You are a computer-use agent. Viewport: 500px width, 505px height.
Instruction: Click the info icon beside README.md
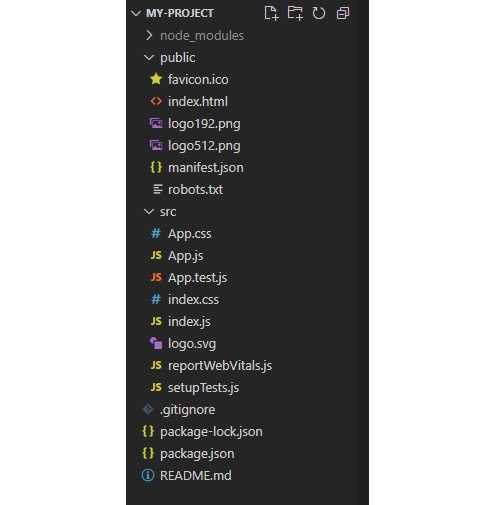(x=148, y=475)
